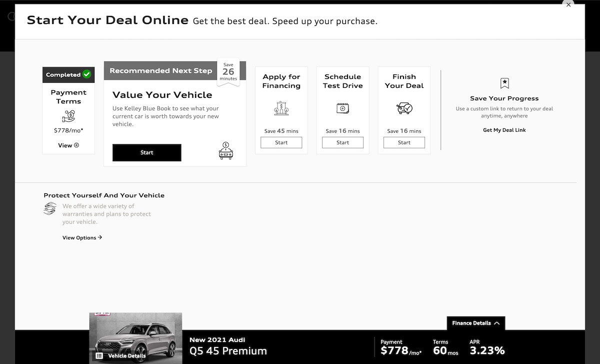Expand the Finance Details tab
Viewport: 600px width, 364px height.
pos(476,323)
